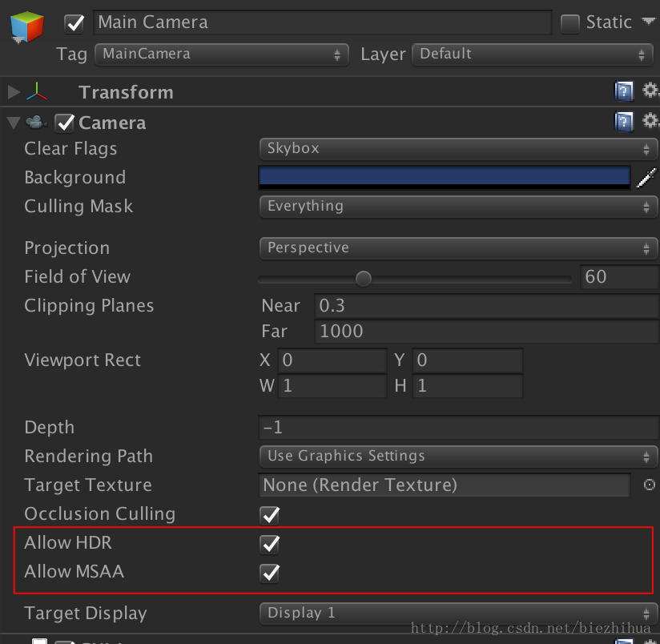Open Target Texture object picker circle
Viewport: 660px width, 644px height.
click(x=650, y=485)
